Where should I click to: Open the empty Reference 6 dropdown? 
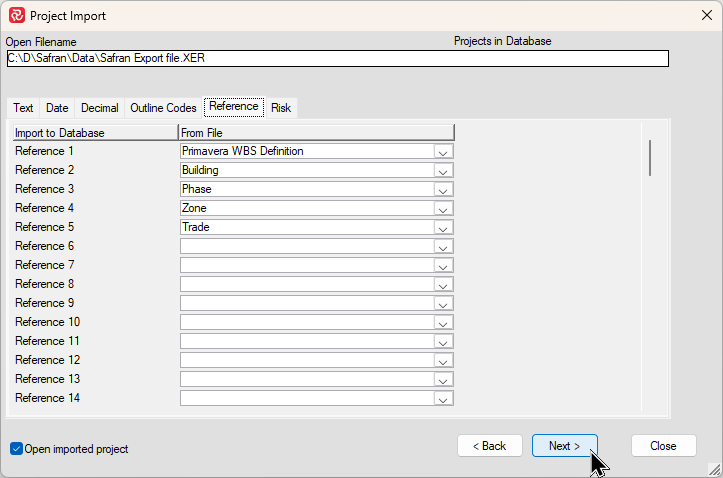coord(444,246)
